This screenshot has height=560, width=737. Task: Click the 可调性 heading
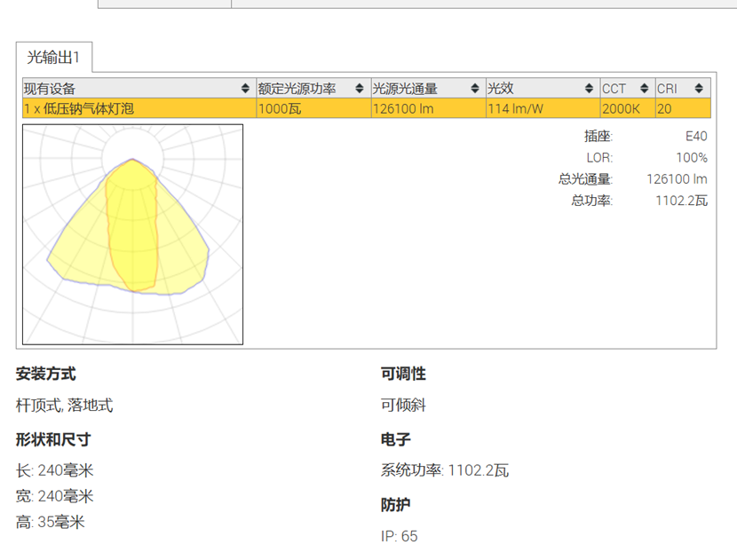tap(403, 374)
